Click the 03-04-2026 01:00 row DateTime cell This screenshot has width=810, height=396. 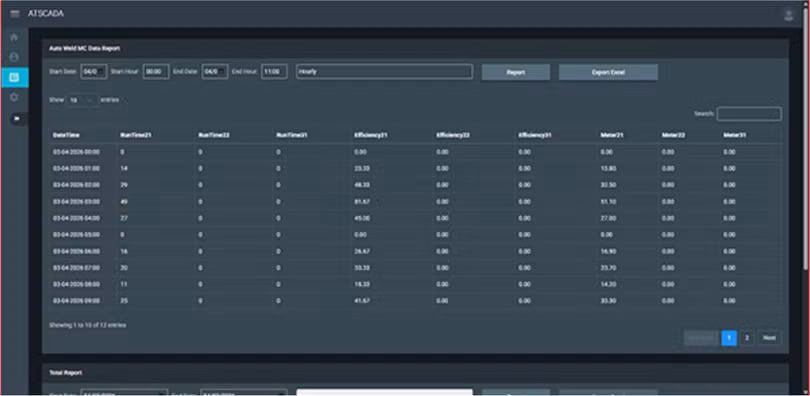[76, 168]
